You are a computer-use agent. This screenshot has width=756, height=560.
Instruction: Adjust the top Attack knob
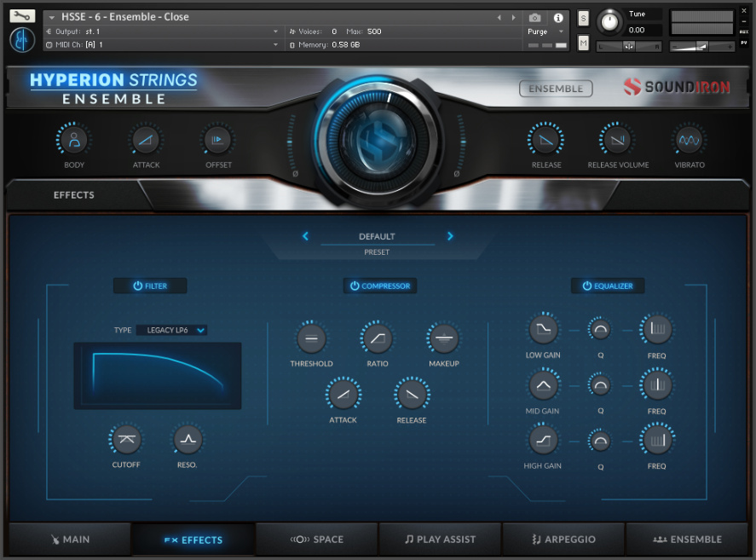click(x=146, y=140)
